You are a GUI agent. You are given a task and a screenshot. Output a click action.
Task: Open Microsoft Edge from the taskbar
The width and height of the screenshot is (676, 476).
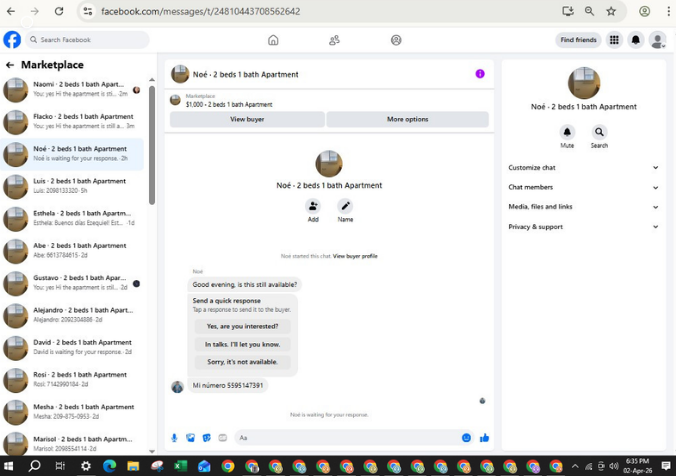[110, 466]
